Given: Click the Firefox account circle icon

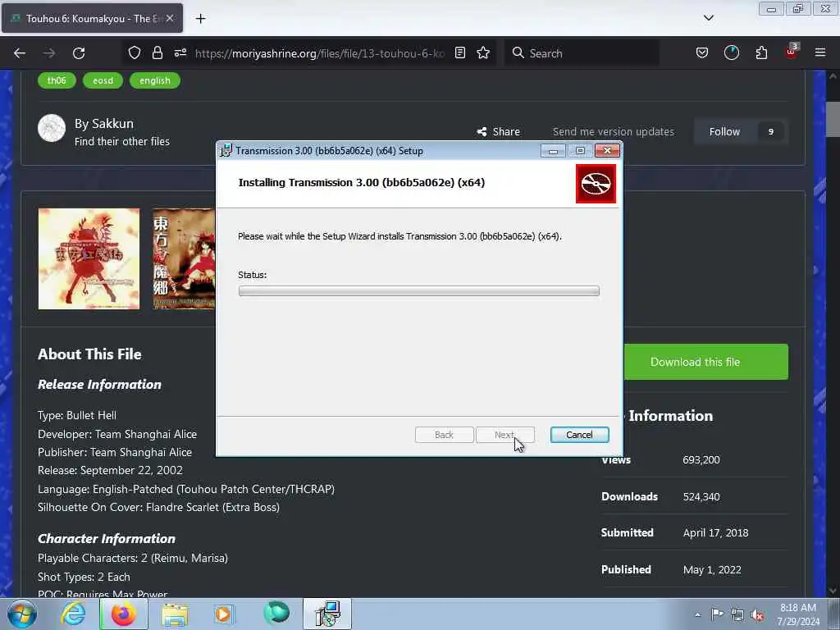Looking at the screenshot, I should 731,52.
